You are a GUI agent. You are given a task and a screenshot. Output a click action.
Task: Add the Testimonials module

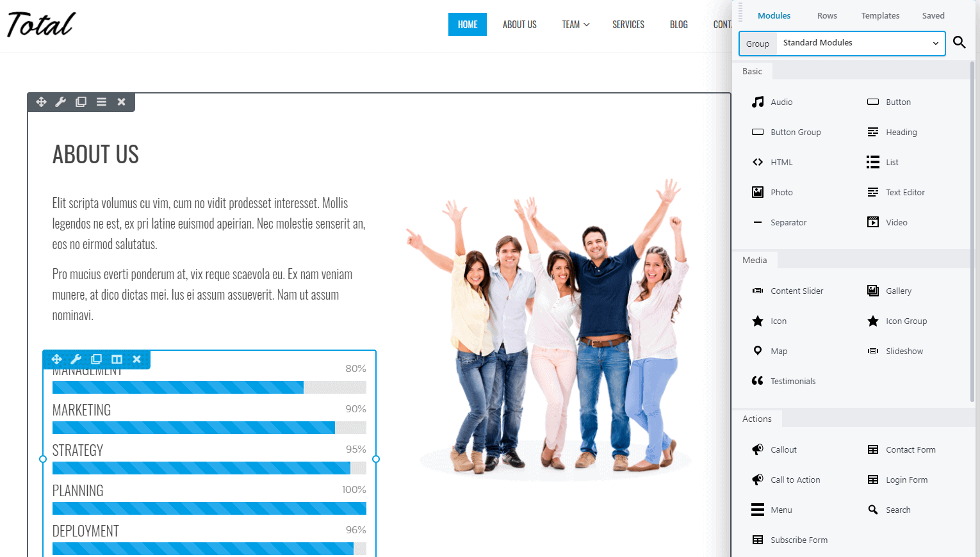point(783,381)
